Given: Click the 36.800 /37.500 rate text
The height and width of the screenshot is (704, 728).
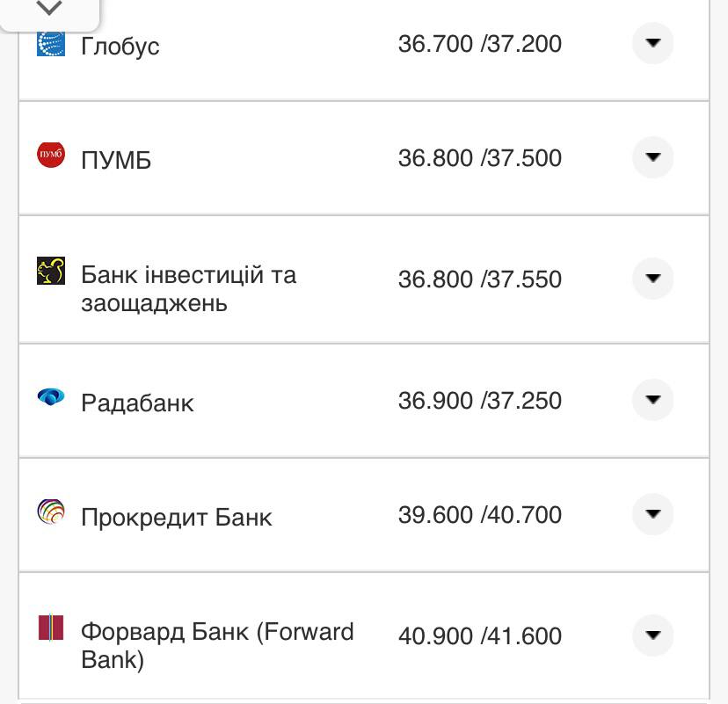Looking at the screenshot, I should 481,158.
